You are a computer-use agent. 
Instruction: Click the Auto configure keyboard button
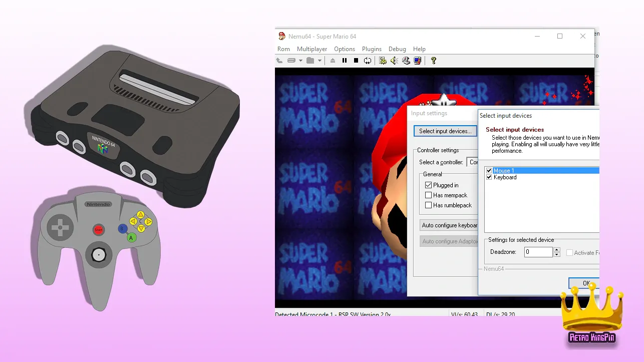(x=449, y=225)
